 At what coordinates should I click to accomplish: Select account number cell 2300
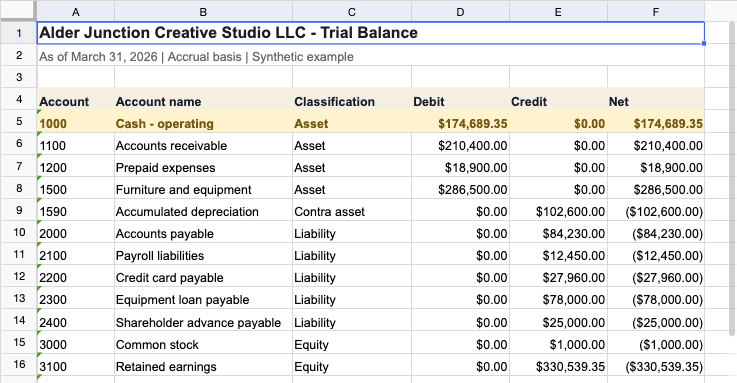point(76,298)
